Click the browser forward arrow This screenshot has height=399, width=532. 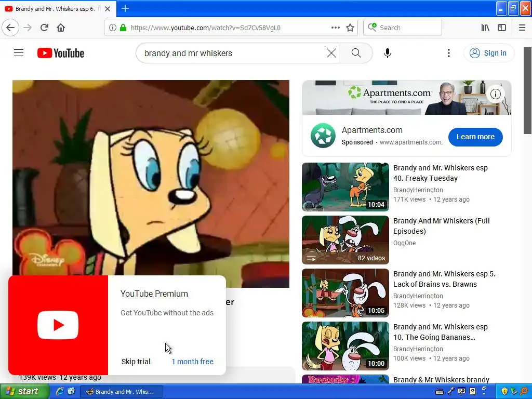28,28
